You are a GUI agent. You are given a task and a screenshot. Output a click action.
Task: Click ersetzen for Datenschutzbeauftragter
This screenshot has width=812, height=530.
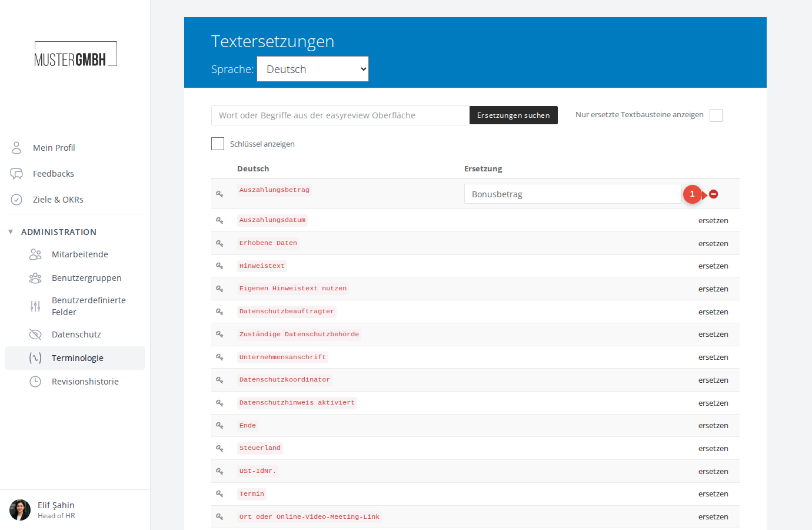[713, 312]
